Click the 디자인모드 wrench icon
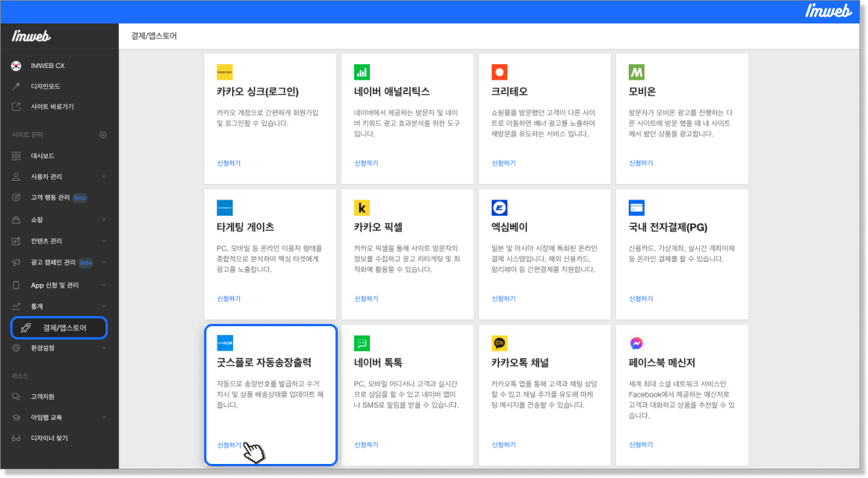Viewport: 868px width, 478px height. pos(16,86)
